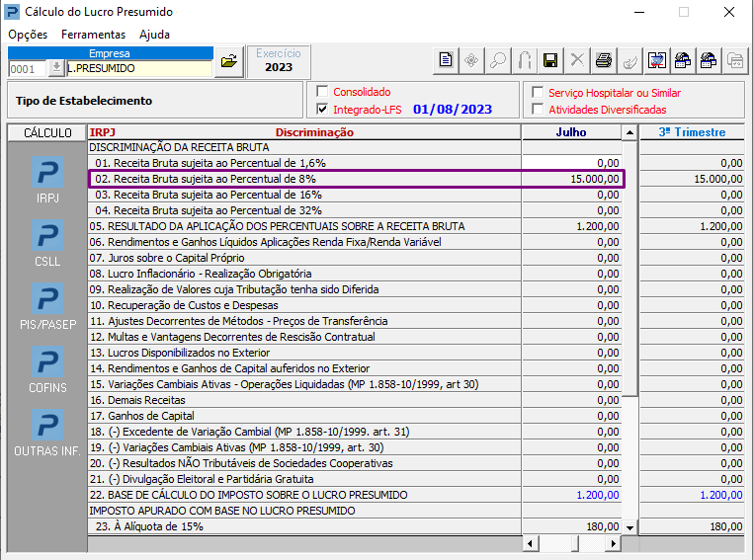
Task: Click row 02 Receita Bruta Percentual de 8%
Action: click(304, 179)
